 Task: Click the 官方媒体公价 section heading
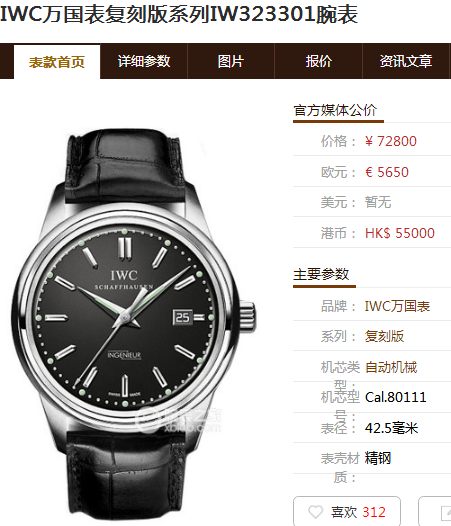335,110
